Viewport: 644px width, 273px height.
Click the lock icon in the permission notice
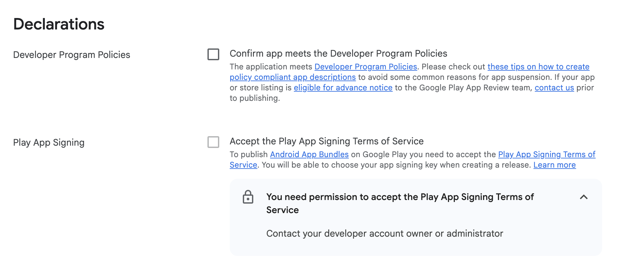[248, 197]
